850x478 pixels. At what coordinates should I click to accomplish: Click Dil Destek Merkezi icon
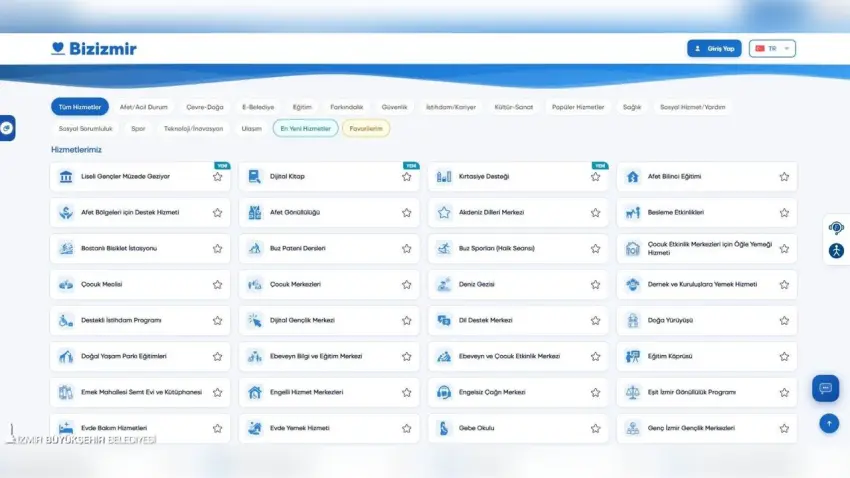pyautogui.click(x=443, y=320)
